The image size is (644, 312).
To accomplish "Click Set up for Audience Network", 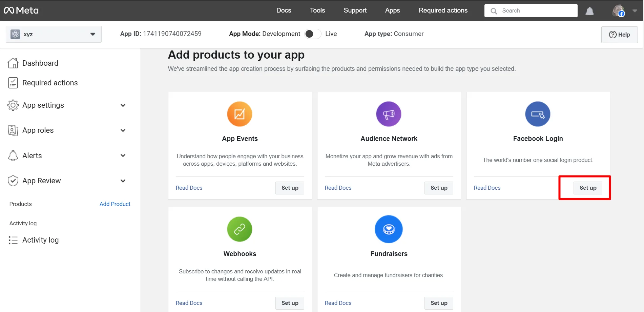I will pos(439,188).
